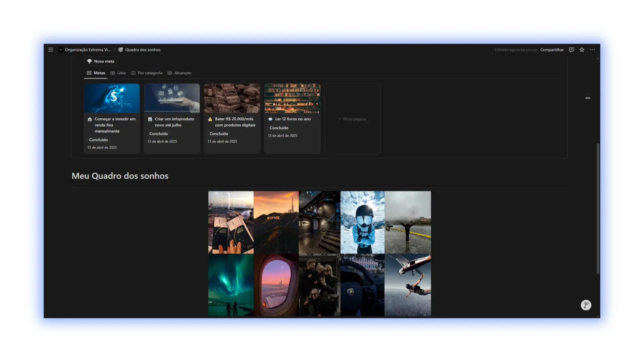Click the library bookshelves cover image
The width and height of the screenshot is (644, 362).
click(292, 98)
